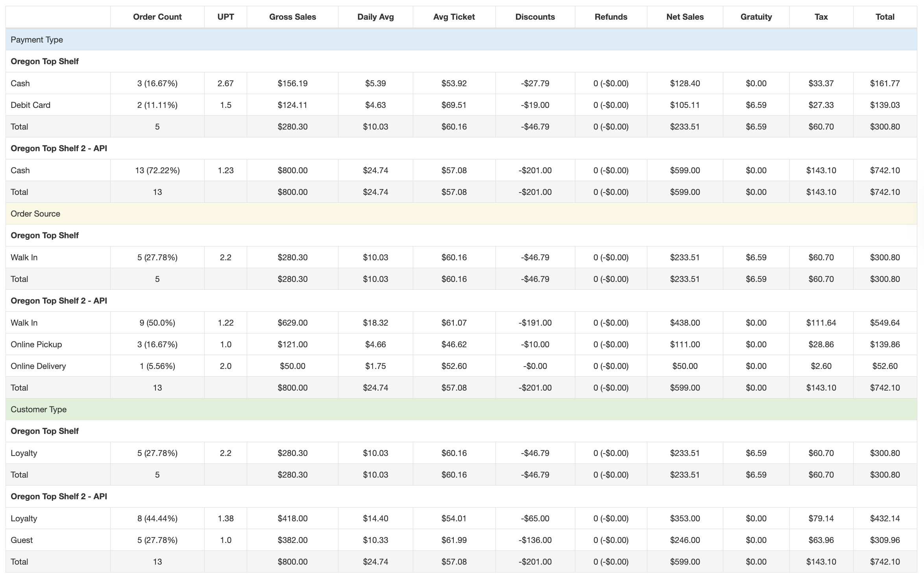Select the -$27.79 discounts cell
The height and width of the screenshot is (578, 924).
coord(535,83)
